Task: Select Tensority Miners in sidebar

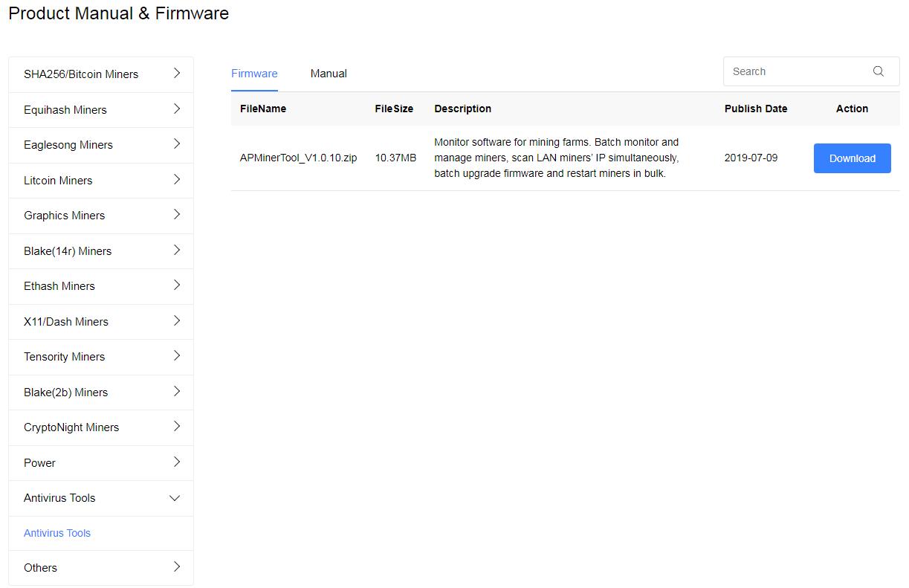Action: tap(65, 357)
